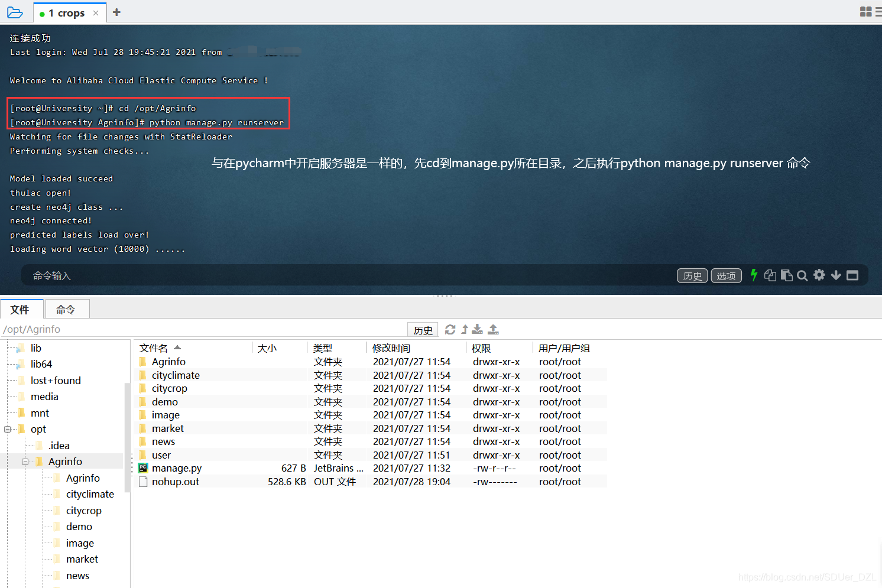The height and width of the screenshot is (588, 882).
Task: Go up to parent directory icon
Action: coord(465,329)
